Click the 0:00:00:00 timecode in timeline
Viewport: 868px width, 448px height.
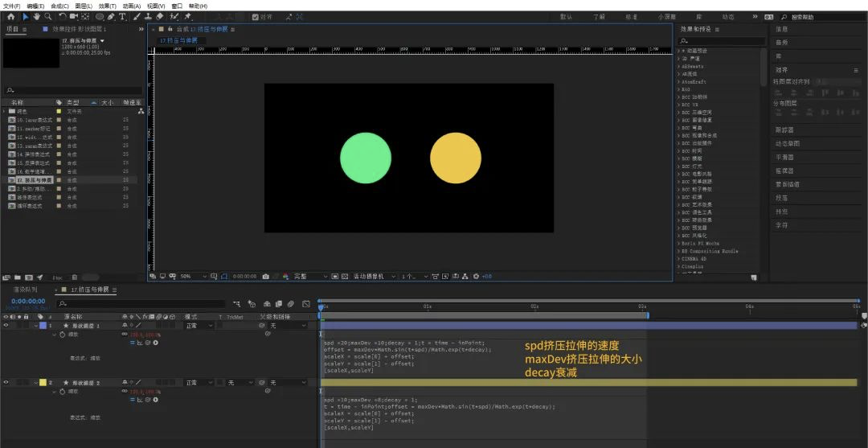(x=28, y=302)
